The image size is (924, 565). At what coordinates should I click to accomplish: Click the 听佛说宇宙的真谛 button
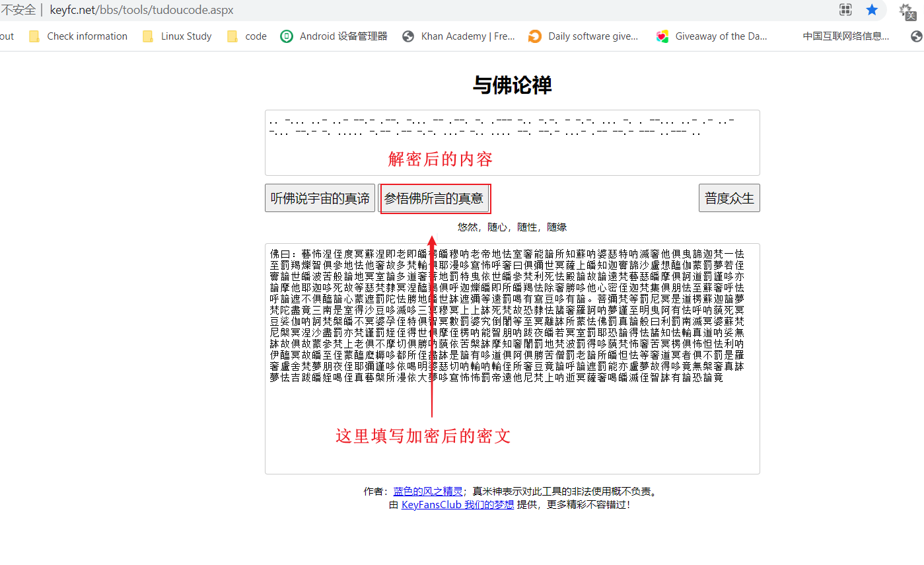point(320,198)
